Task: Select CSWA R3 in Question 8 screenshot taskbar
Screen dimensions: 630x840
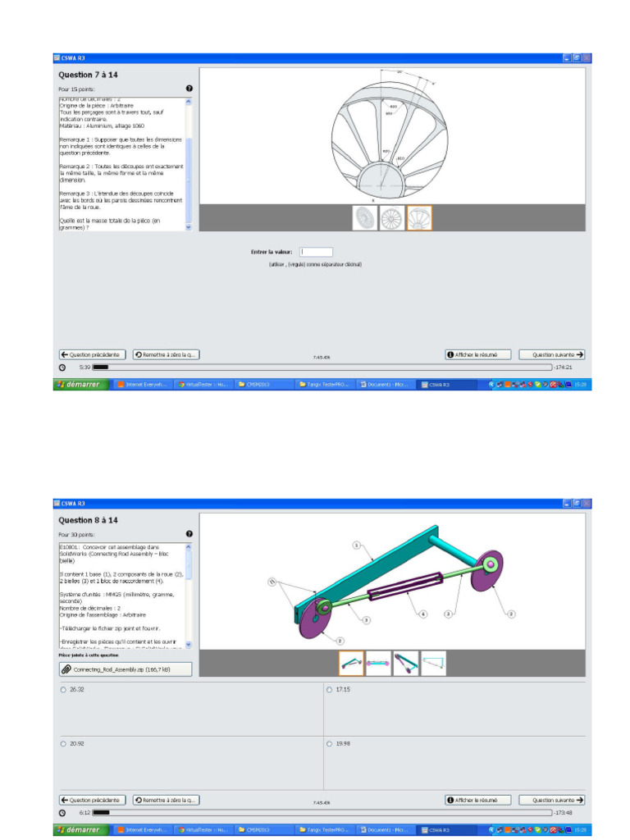Action: pyautogui.click(x=446, y=830)
